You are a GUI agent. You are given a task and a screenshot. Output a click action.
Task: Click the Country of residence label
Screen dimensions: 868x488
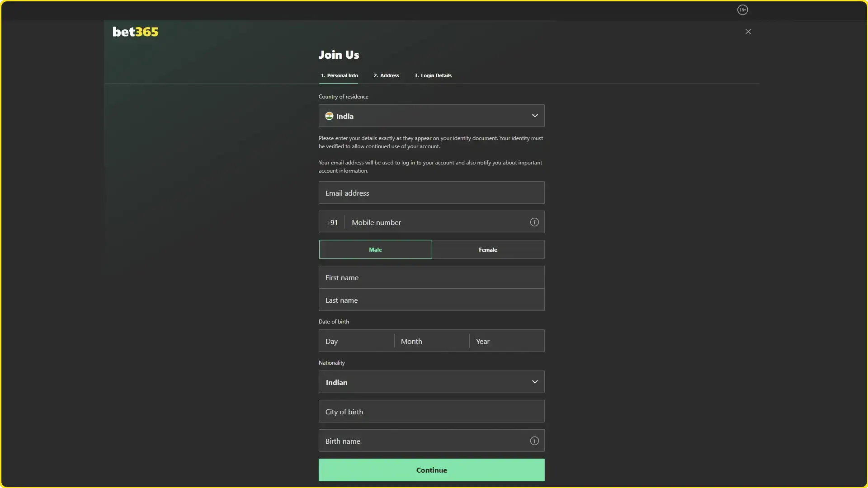pyautogui.click(x=343, y=97)
